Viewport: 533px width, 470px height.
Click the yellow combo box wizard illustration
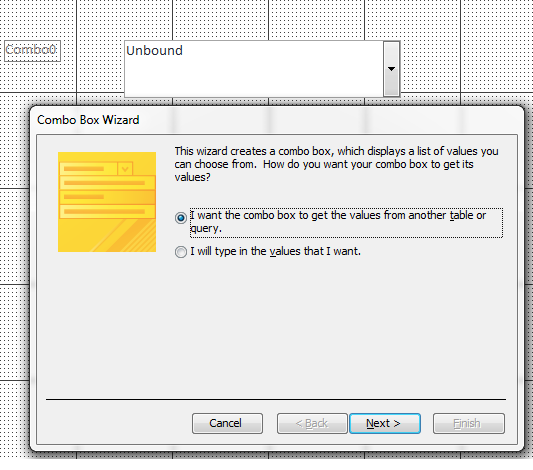click(107, 202)
